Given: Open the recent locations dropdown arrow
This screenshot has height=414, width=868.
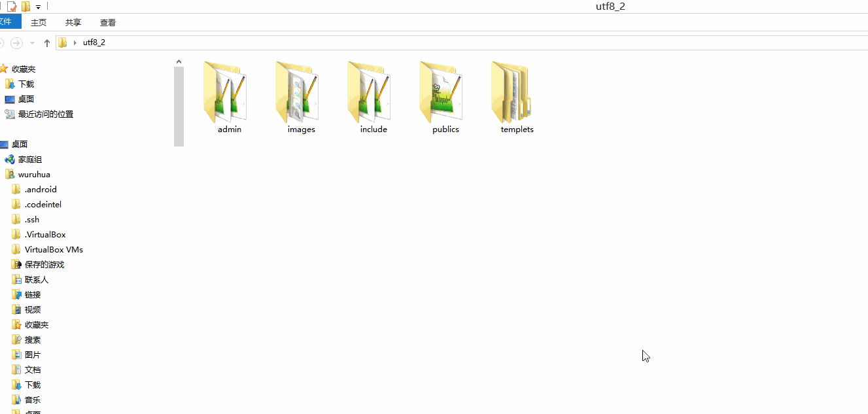Looking at the screenshot, I should [32, 43].
